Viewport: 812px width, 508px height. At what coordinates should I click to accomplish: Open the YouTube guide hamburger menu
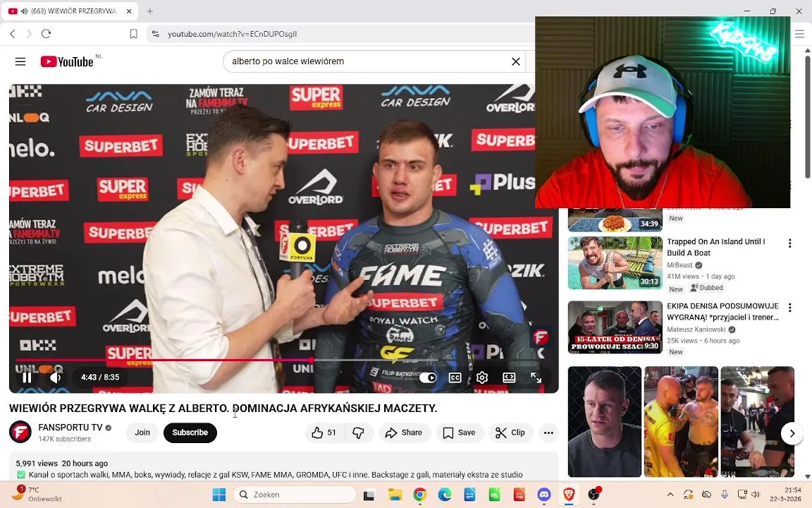tap(20, 61)
